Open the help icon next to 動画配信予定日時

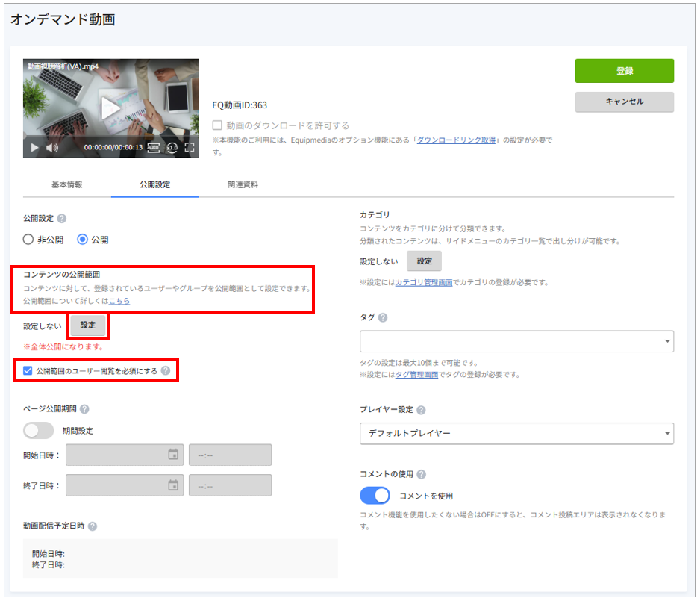[93, 526]
